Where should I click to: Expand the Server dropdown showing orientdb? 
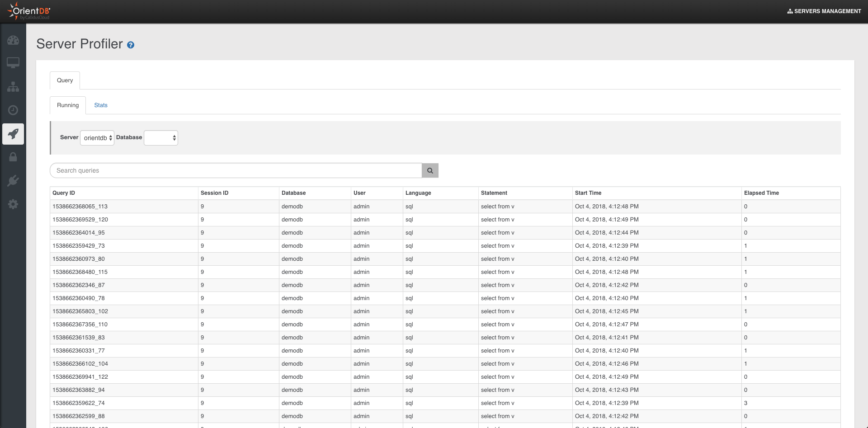point(97,138)
